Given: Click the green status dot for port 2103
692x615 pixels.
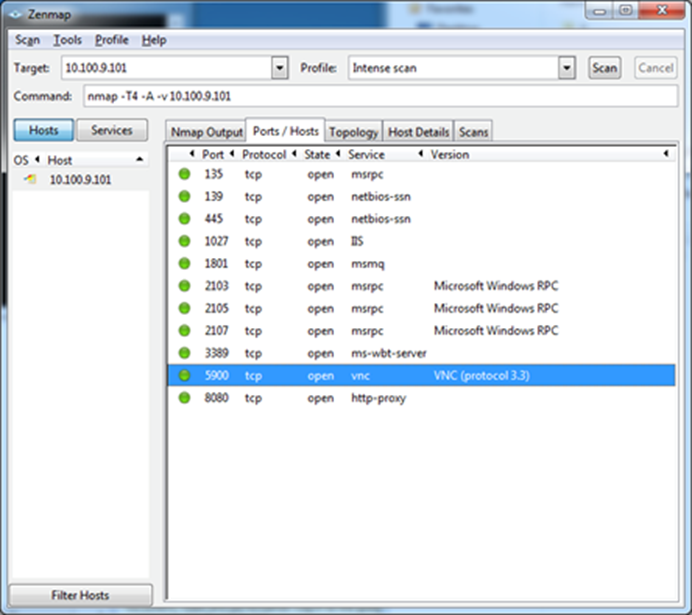Looking at the screenshot, I should click(x=184, y=286).
